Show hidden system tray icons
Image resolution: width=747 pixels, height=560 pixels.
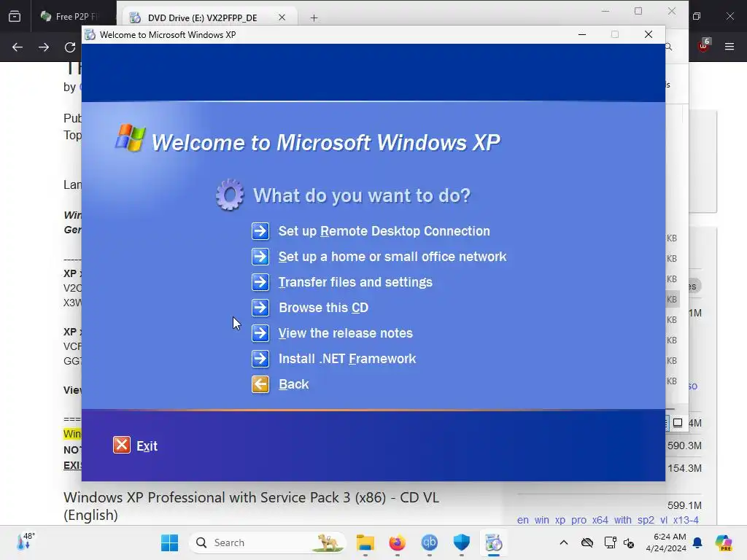[564, 542]
